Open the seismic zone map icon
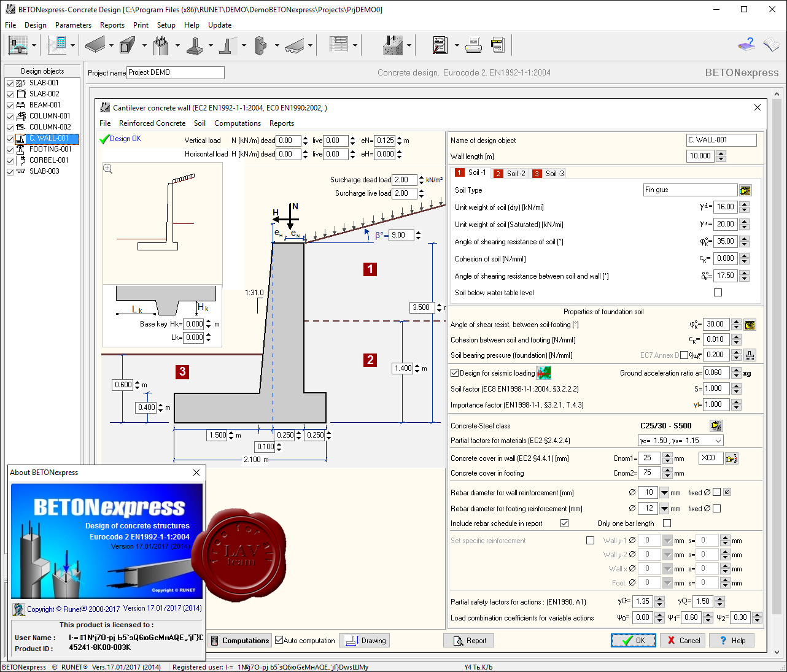The height and width of the screenshot is (672, 787). [x=543, y=373]
